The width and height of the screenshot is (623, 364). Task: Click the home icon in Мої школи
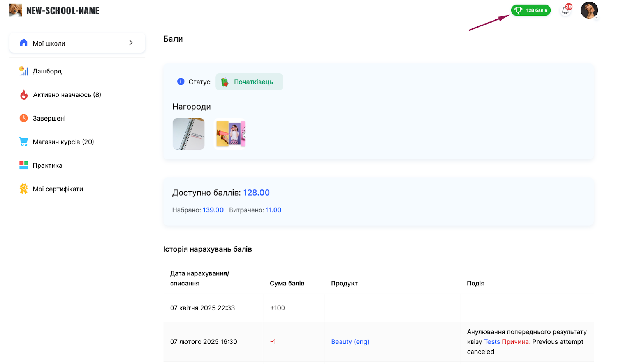[24, 43]
